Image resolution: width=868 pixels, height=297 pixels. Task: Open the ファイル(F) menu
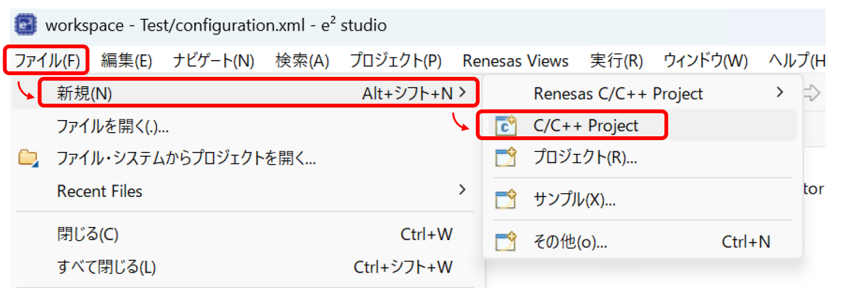point(47,61)
